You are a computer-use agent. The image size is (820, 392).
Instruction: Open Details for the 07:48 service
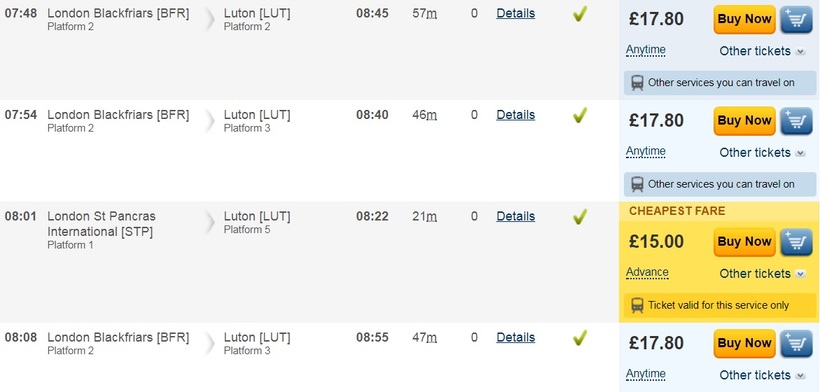pyautogui.click(x=516, y=14)
